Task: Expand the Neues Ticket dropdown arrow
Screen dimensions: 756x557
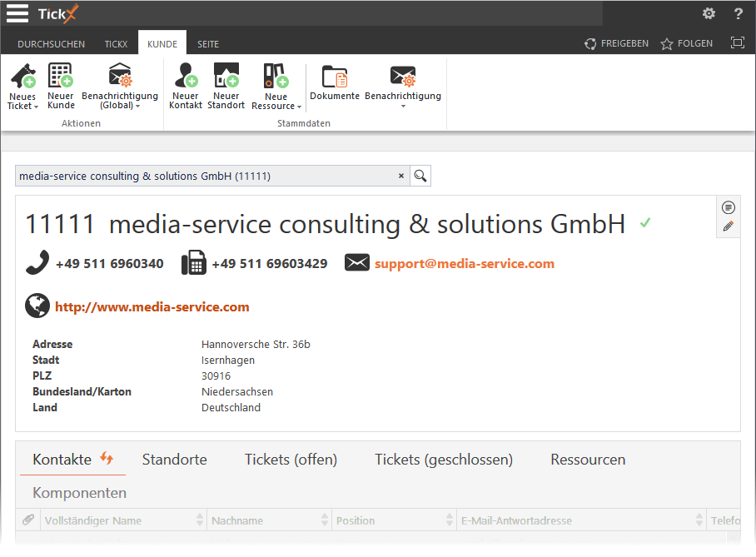Action: point(36,107)
